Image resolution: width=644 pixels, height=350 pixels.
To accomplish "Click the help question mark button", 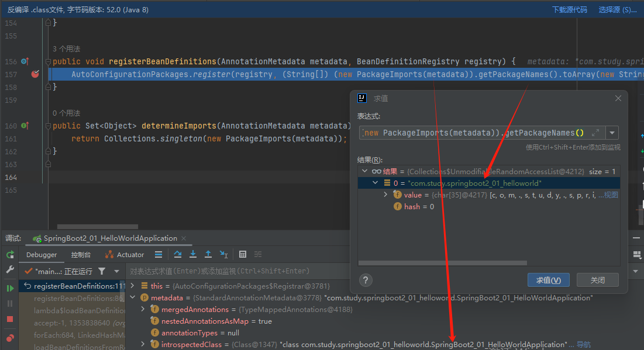I will click(366, 280).
